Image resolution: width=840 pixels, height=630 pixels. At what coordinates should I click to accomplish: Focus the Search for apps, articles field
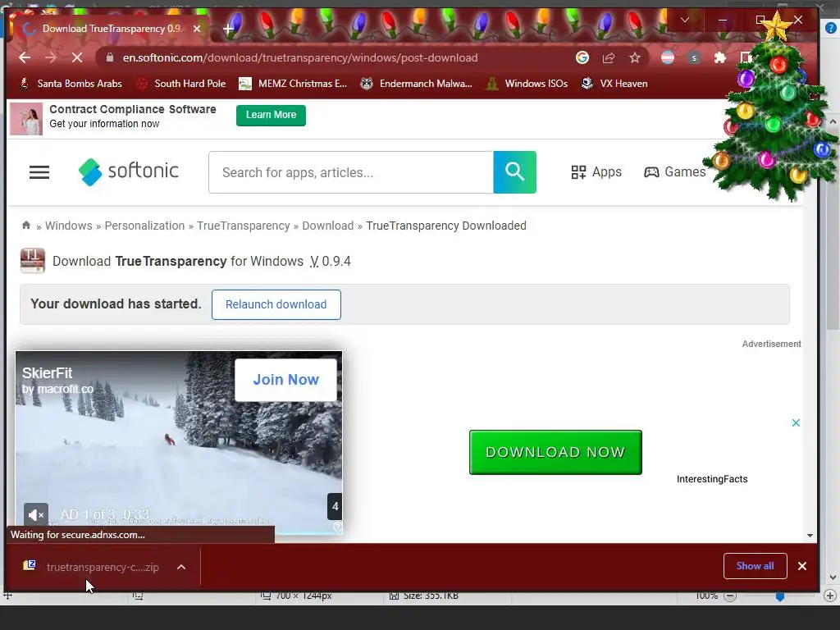[x=351, y=172]
